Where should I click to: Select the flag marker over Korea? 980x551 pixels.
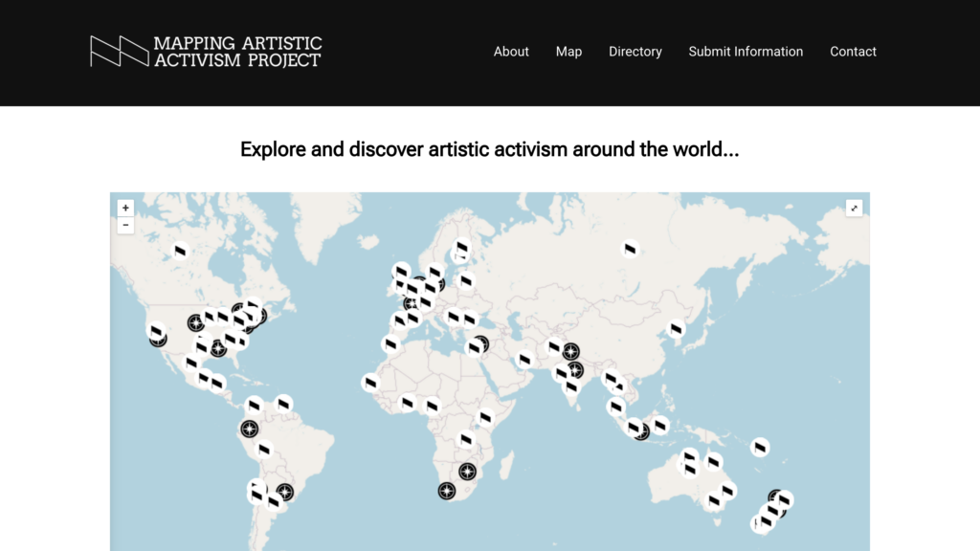pyautogui.click(x=676, y=329)
